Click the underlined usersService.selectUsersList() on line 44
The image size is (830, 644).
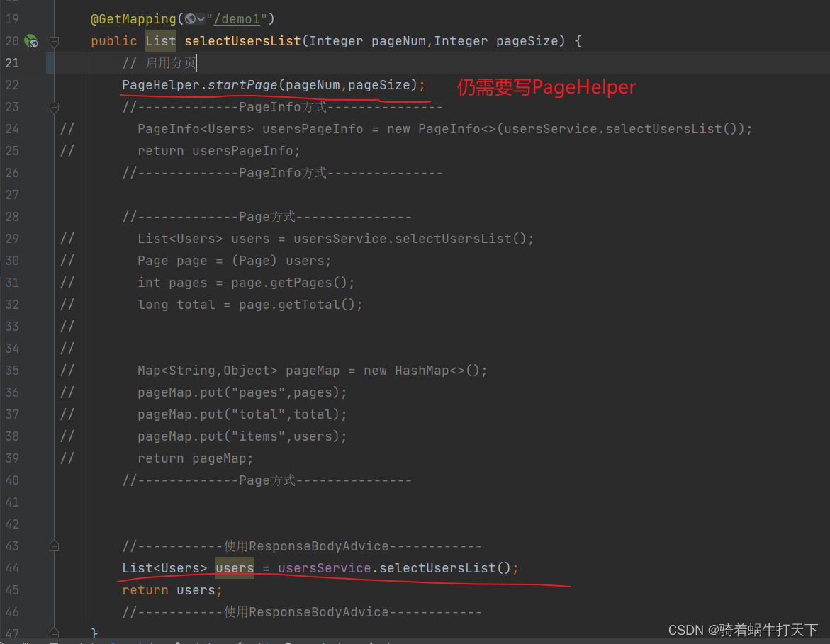[397, 567]
